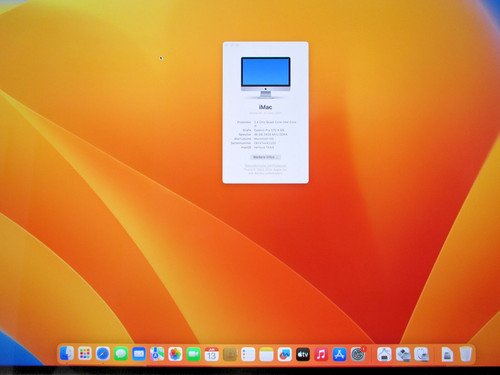500x375 pixels.
Task: Open the Notes app in the Dock
Action: point(266,354)
